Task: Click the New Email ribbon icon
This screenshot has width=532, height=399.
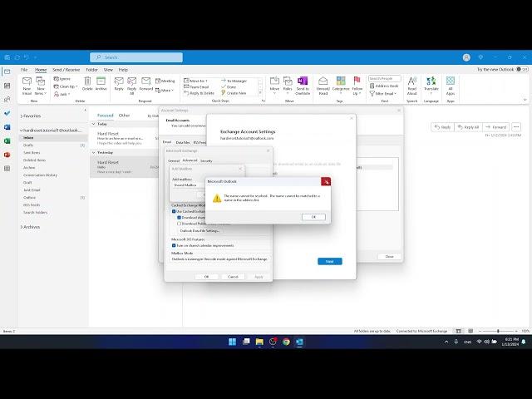Action: click(x=27, y=86)
